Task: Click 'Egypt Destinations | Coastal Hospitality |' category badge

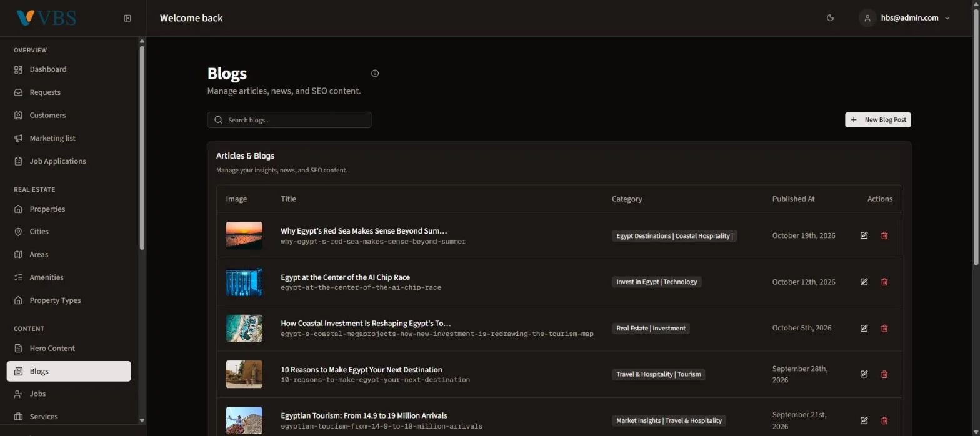Action: (x=674, y=235)
